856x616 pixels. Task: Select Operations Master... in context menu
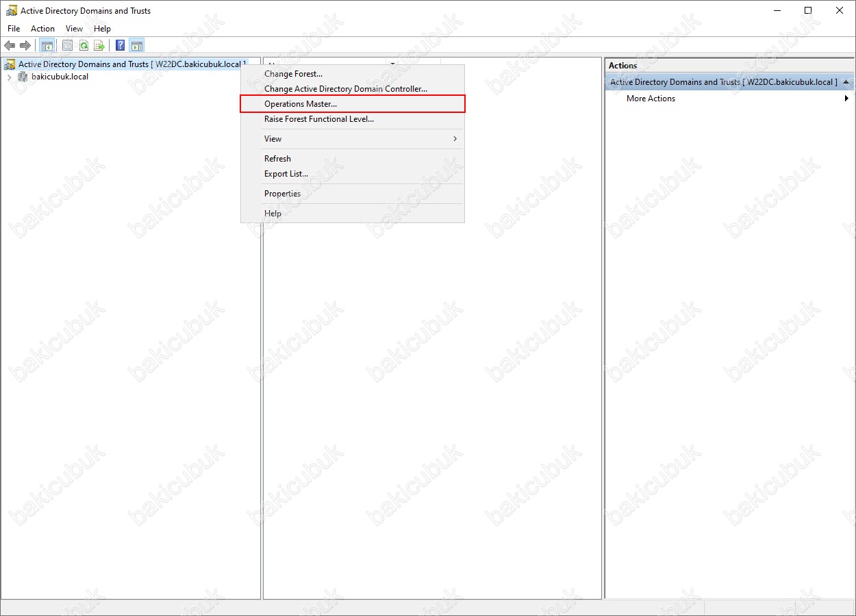click(x=353, y=104)
